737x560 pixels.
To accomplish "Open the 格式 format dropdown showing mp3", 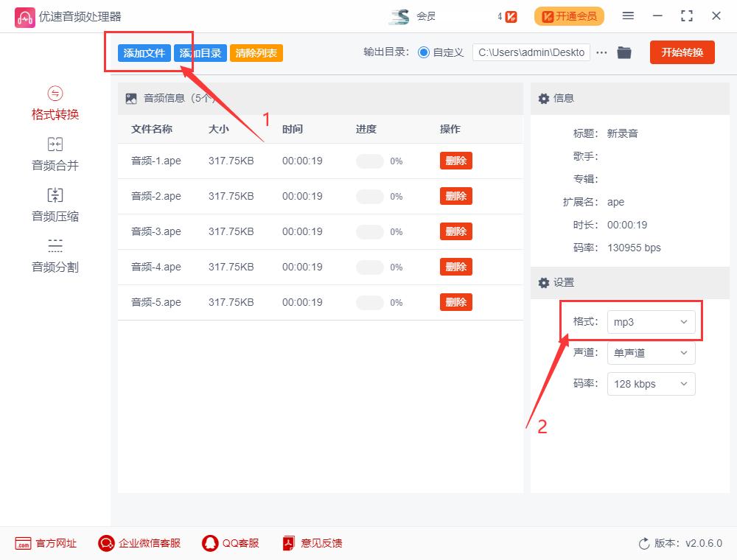I will [651, 321].
